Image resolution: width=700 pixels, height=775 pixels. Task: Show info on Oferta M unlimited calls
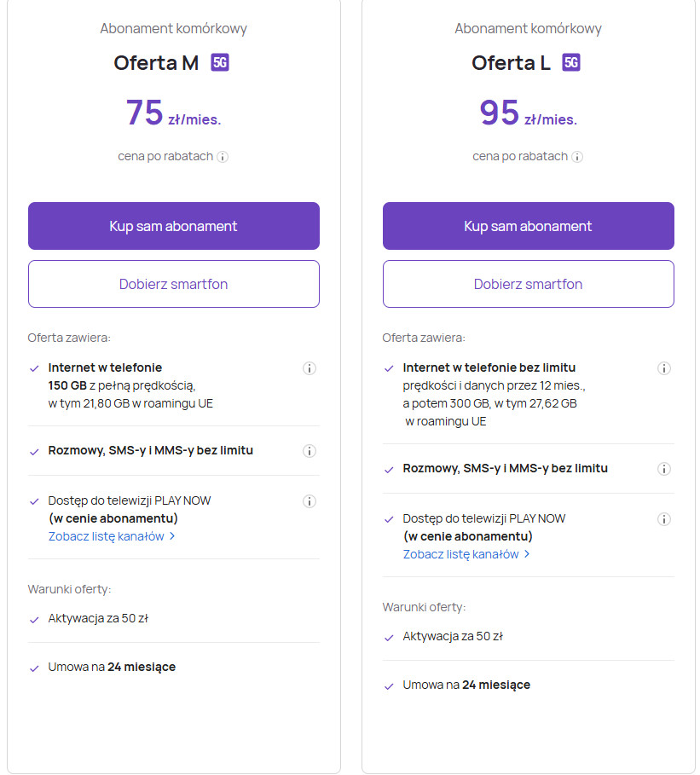pos(310,451)
